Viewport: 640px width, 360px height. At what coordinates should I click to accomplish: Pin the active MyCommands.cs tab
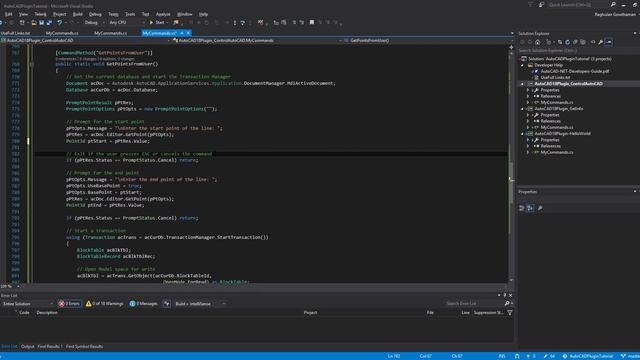point(182,33)
